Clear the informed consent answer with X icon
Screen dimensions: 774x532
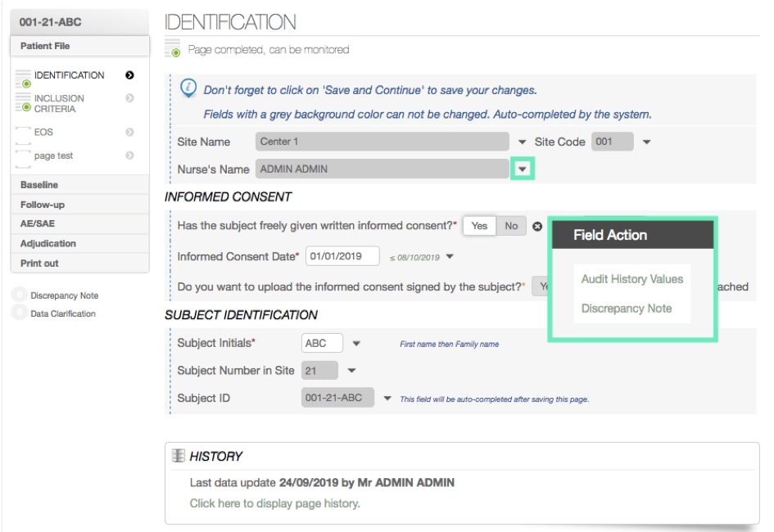[x=537, y=227]
